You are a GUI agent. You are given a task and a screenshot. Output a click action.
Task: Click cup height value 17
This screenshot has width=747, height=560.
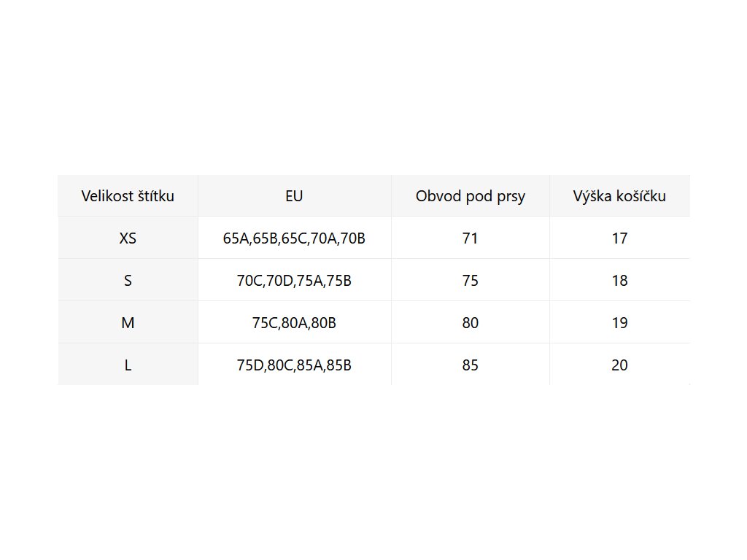pos(619,238)
